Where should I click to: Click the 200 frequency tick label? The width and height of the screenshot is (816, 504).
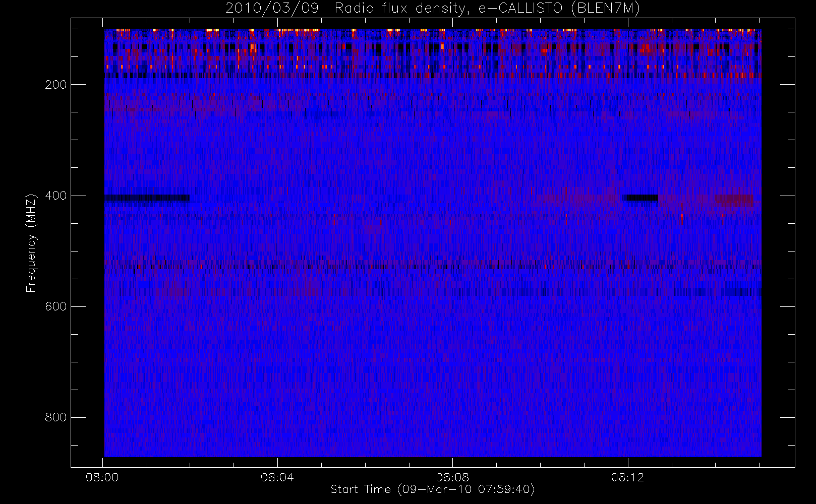pyautogui.click(x=56, y=85)
